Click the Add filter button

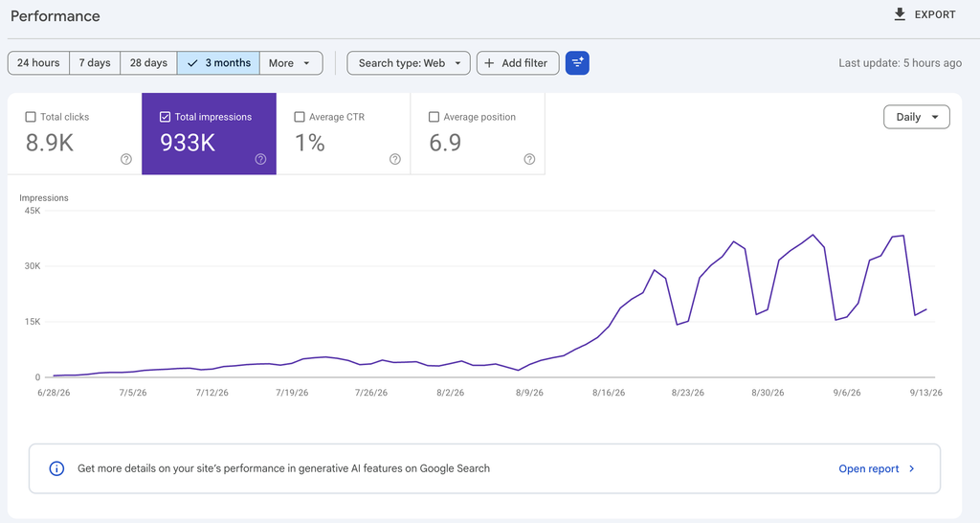pyautogui.click(x=518, y=63)
